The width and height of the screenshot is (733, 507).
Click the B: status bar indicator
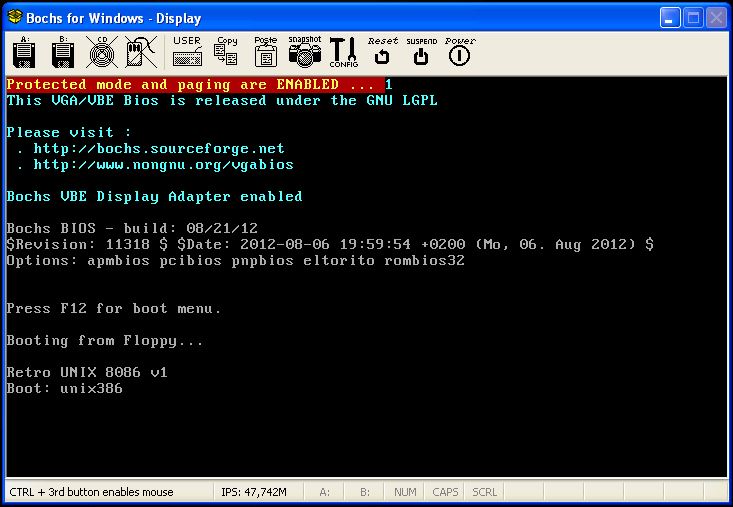365,492
